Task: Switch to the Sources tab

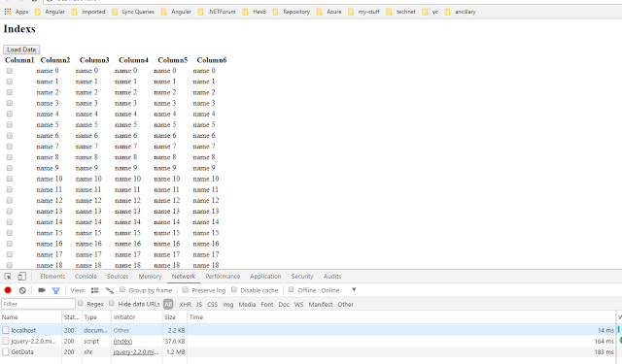Action: tap(118, 277)
